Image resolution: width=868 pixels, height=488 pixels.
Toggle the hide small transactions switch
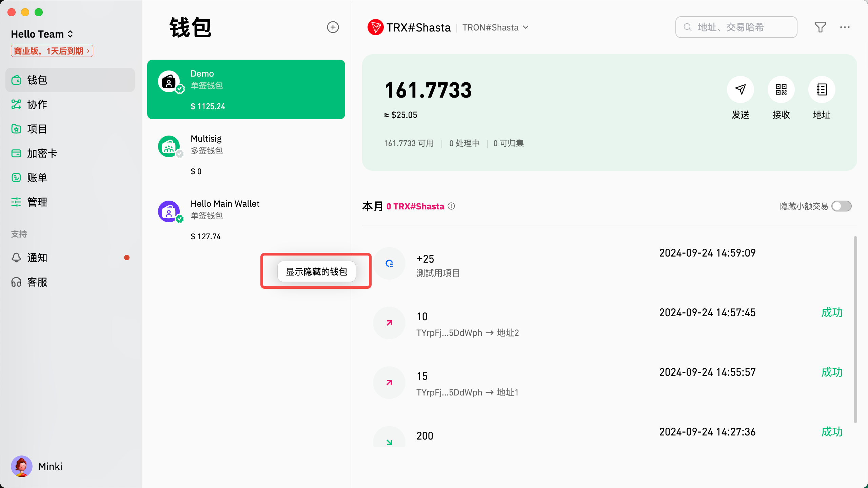841,206
